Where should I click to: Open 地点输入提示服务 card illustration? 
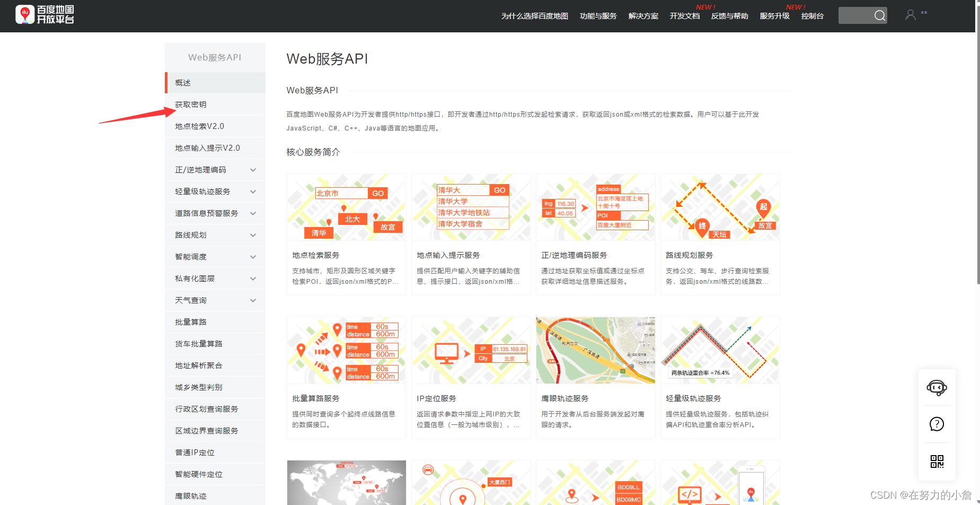pyautogui.click(x=471, y=207)
